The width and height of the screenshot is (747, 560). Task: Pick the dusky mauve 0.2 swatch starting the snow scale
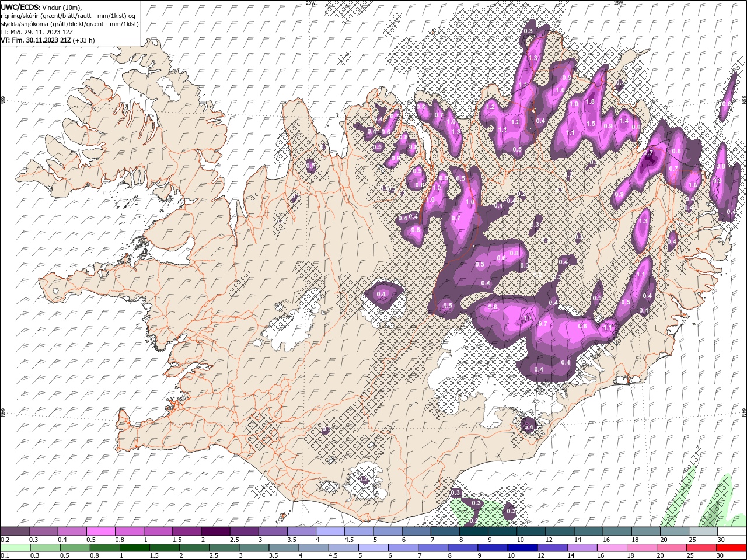(x=15, y=531)
